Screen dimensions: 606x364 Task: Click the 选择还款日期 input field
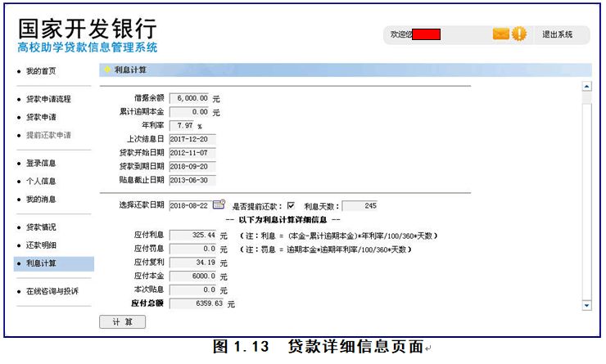191,206
